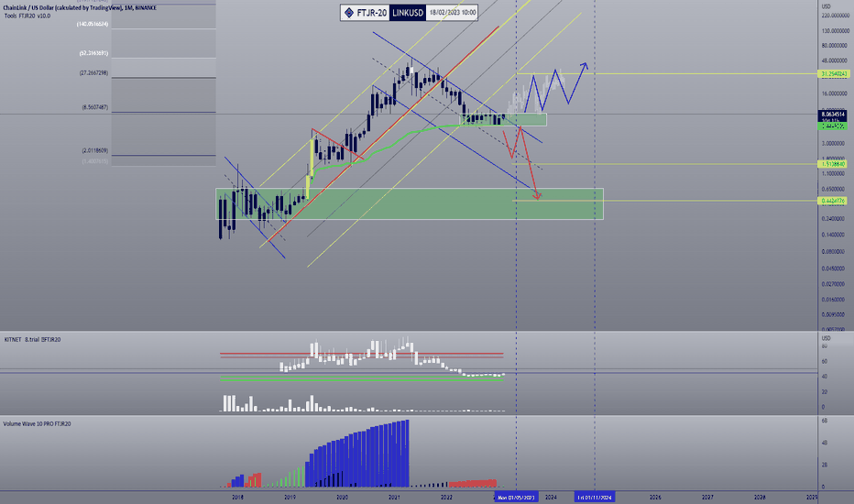This screenshot has height=504, width=854.
Task: Click the 2026 label on the time axis
Action: 655,497
